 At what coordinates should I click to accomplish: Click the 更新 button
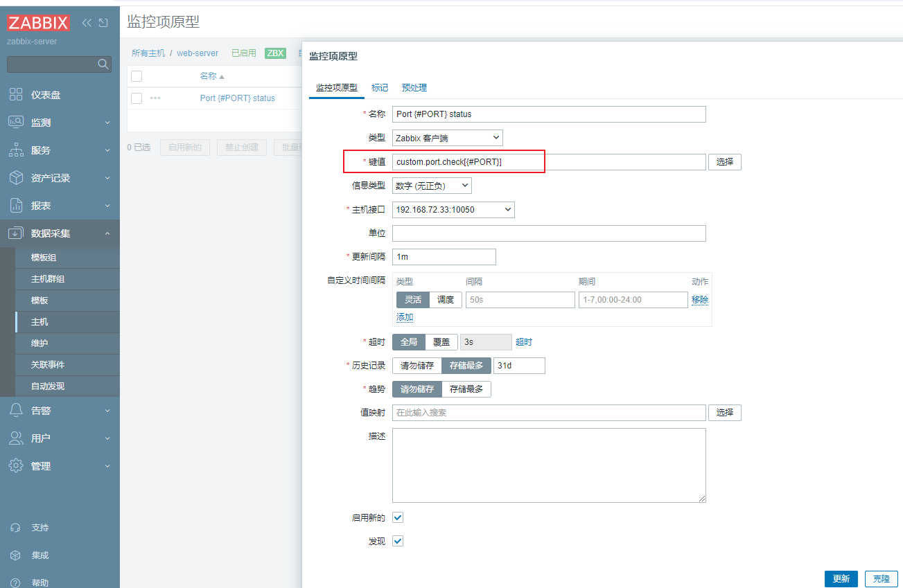[x=841, y=579]
